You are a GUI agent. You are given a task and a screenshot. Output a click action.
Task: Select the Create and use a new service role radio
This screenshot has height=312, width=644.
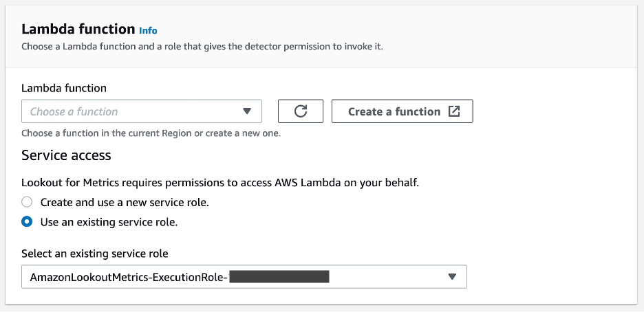pyautogui.click(x=27, y=203)
